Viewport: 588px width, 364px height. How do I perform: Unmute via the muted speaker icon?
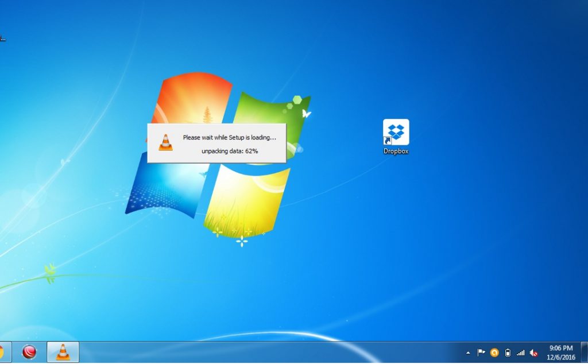click(533, 353)
